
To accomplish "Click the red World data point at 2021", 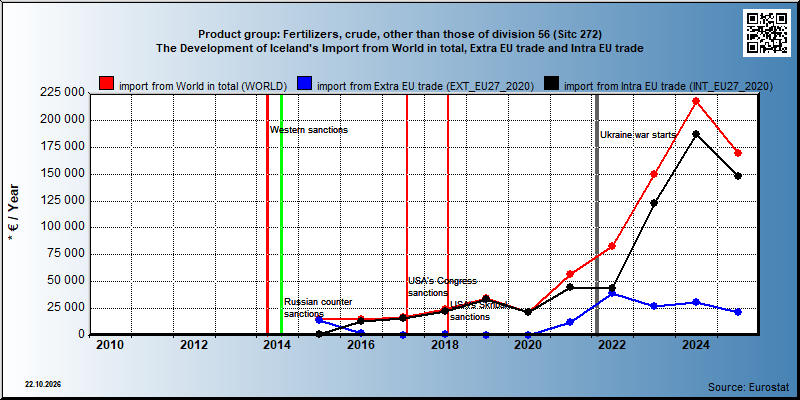I will pyautogui.click(x=570, y=274).
